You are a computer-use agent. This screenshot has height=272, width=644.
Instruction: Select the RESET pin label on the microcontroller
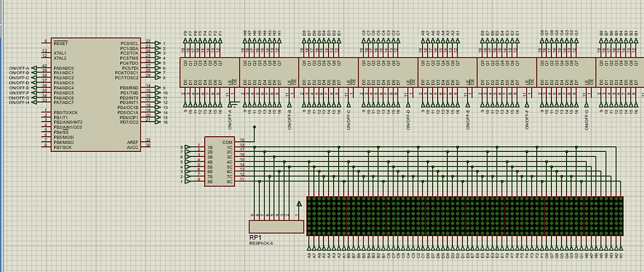click(60, 43)
